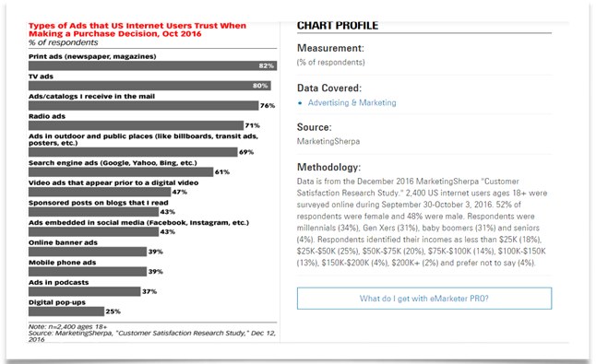Click the outdoor and public places ads bar
Viewport: 596px width, 364px height.
click(x=133, y=152)
